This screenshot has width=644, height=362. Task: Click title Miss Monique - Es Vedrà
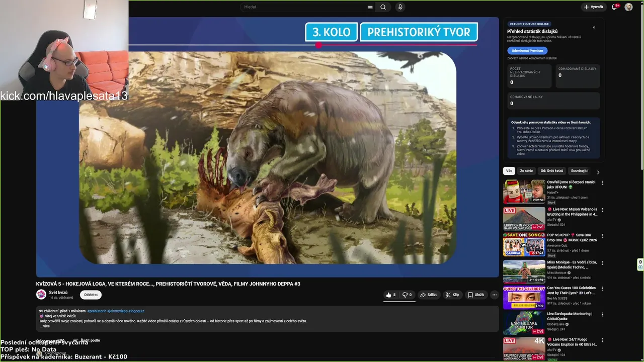tap(572, 265)
